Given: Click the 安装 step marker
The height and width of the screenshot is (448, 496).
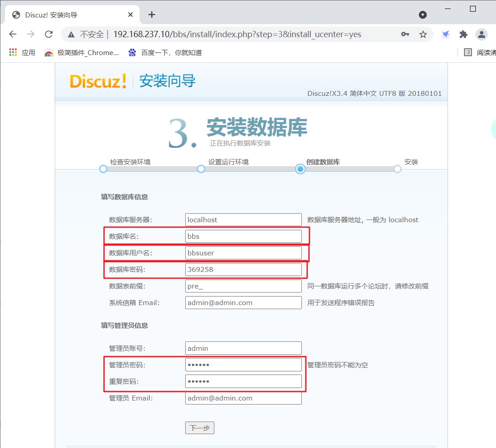Looking at the screenshot, I should 398,169.
